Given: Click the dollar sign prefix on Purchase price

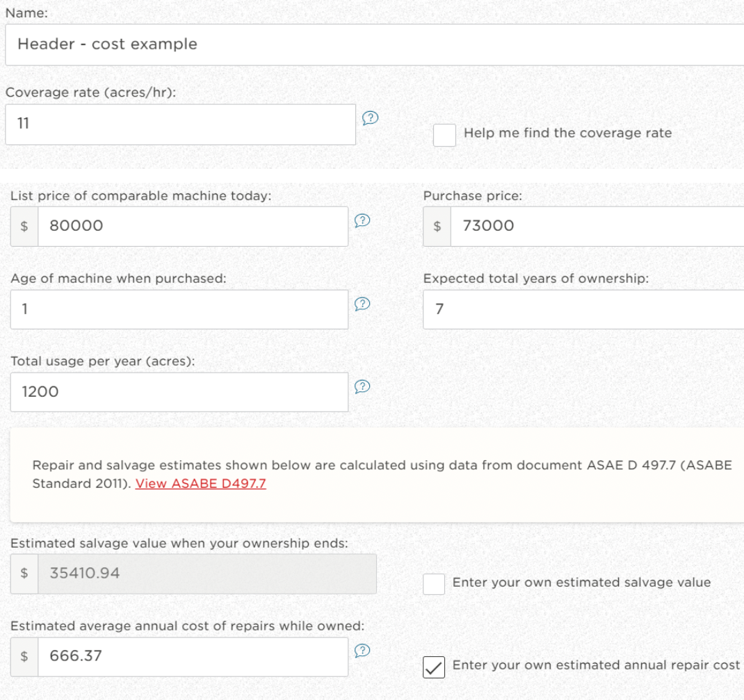Looking at the screenshot, I should click(437, 226).
